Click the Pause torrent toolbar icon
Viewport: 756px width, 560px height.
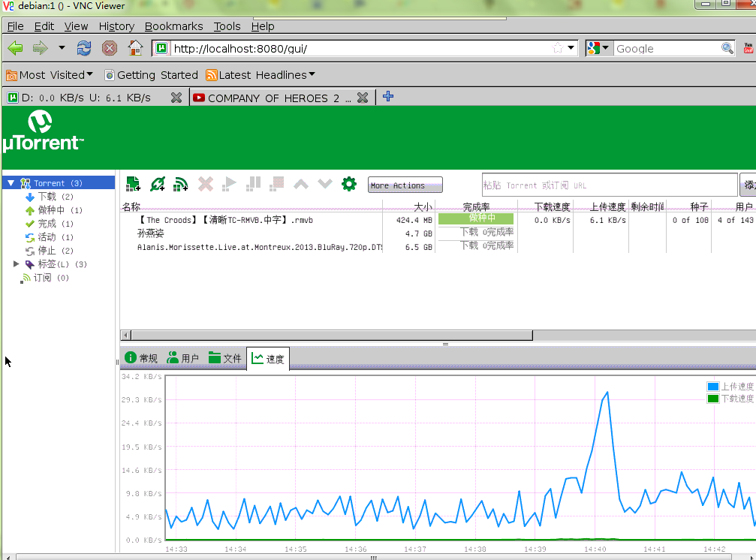253,184
